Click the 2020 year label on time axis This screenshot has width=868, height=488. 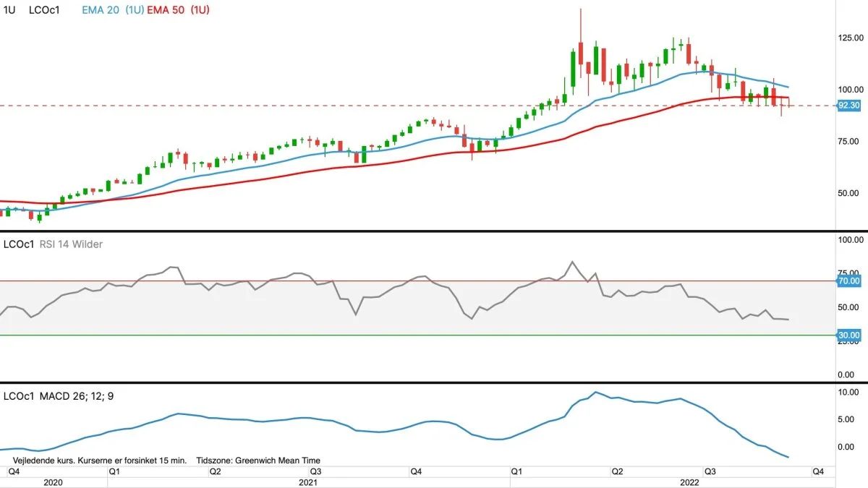54,481
